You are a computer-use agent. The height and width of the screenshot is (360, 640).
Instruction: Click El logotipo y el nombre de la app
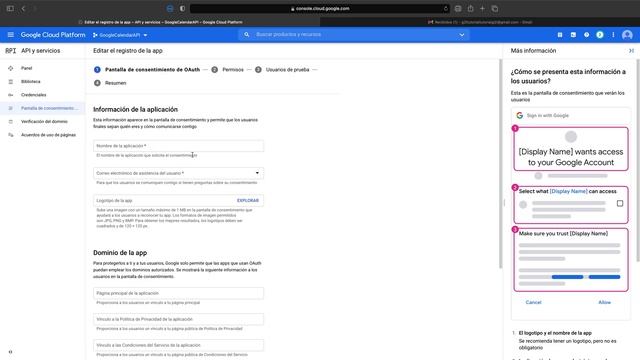[x=555, y=333]
